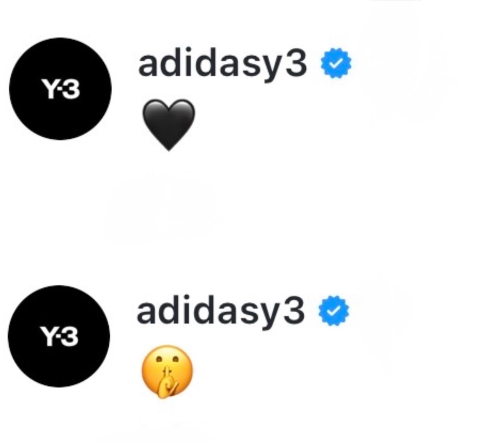
Task: Click verified badge on black heart comment
Action: tap(336, 63)
